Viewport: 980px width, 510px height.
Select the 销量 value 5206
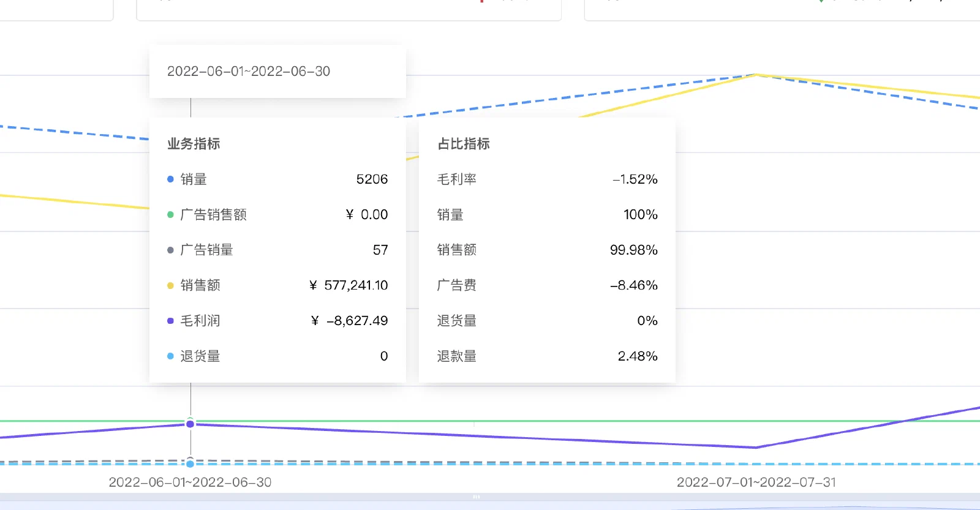coord(372,179)
